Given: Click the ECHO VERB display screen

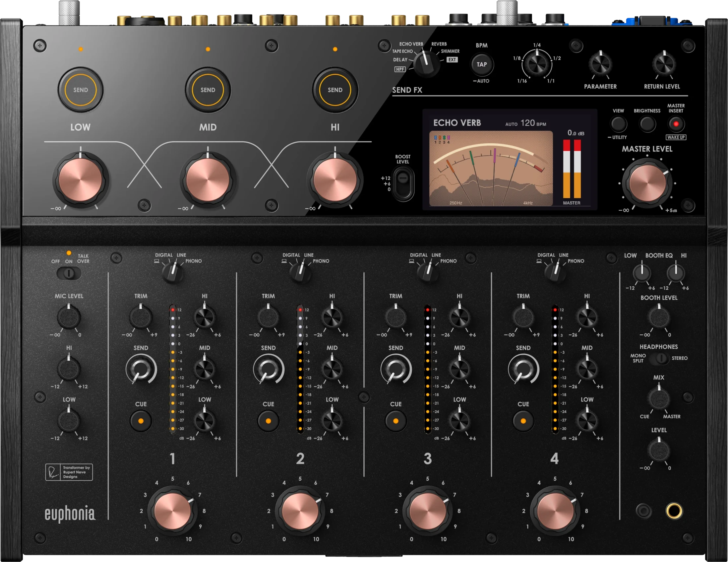Looking at the screenshot, I should (510, 160).
